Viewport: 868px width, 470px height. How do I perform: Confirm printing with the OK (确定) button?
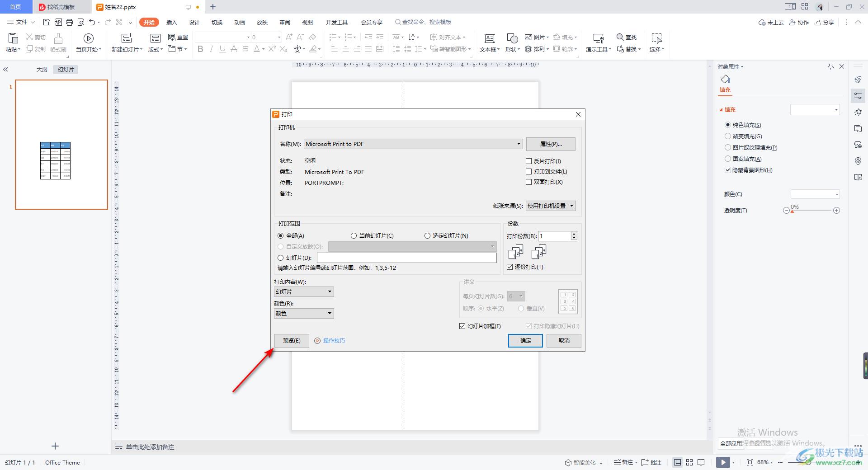pyautogui.click(x=525, y=340)
